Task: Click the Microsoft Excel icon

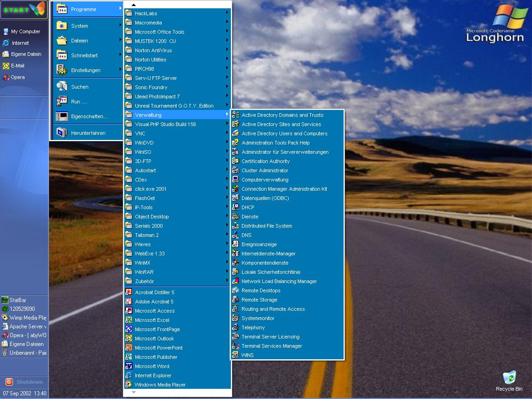Action: coord(129,320)
